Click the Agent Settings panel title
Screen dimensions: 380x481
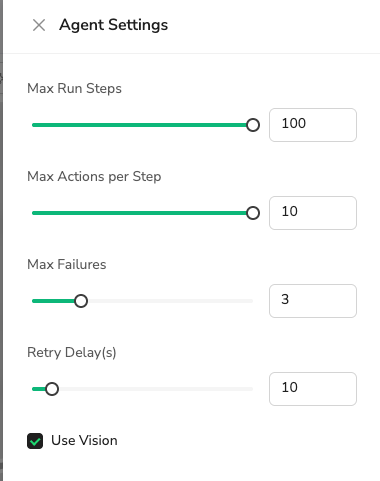[114, 25]
